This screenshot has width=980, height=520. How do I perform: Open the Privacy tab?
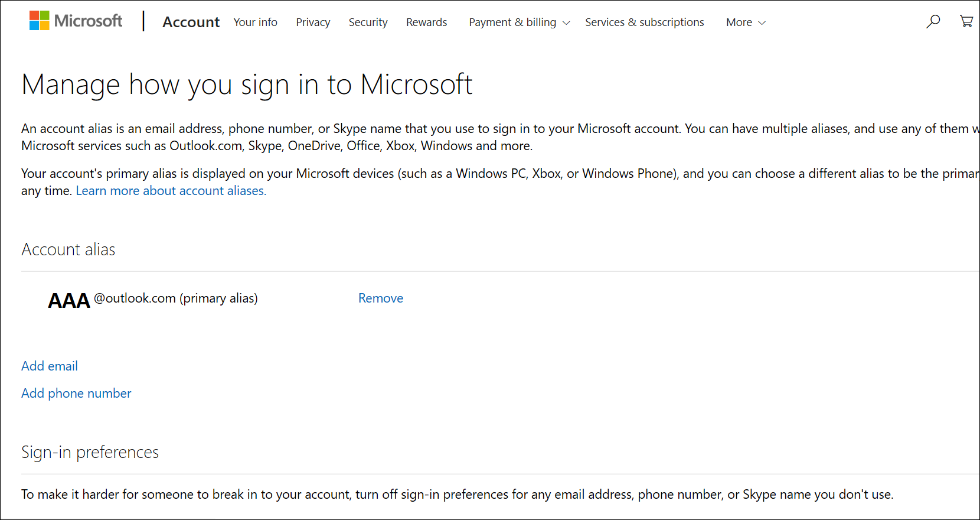[x=313, y=22]
